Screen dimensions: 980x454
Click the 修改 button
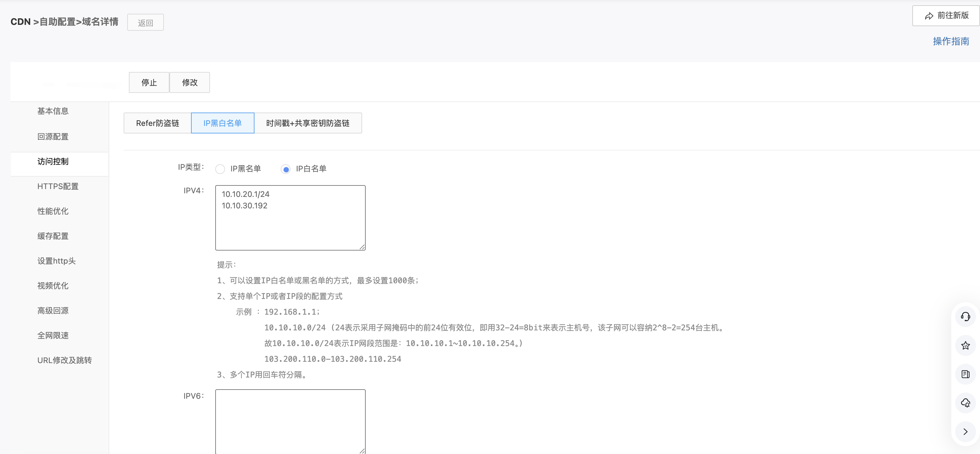click(x=189, y=82)
